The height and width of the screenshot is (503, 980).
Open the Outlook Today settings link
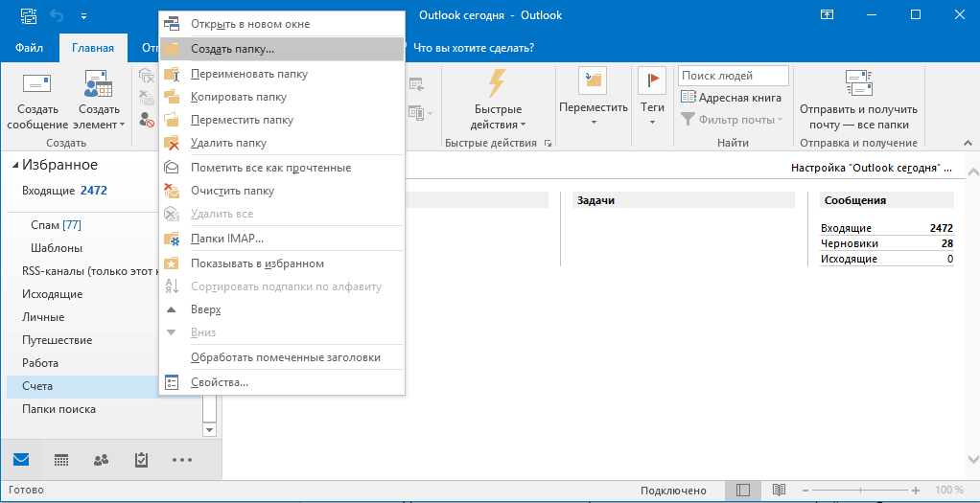870,168
